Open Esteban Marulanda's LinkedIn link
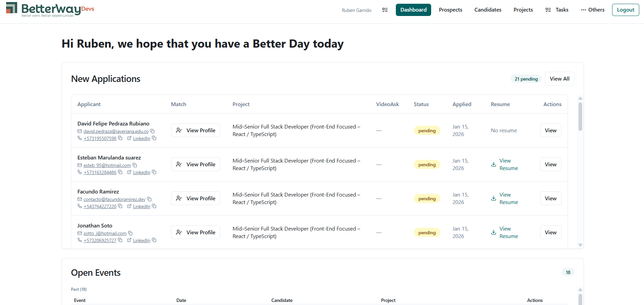644x305 pixels. click(141, 172)
